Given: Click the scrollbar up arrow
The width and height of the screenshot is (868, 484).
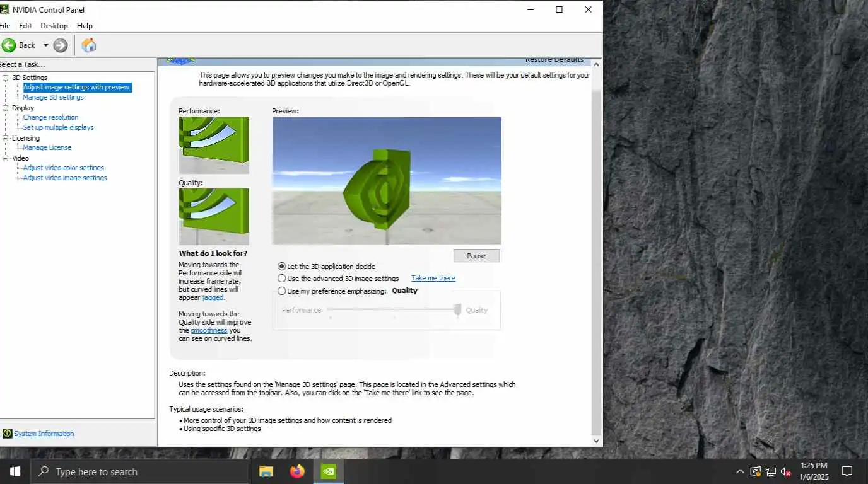Looking at the screenshot, I should click(x=597, y=64).
